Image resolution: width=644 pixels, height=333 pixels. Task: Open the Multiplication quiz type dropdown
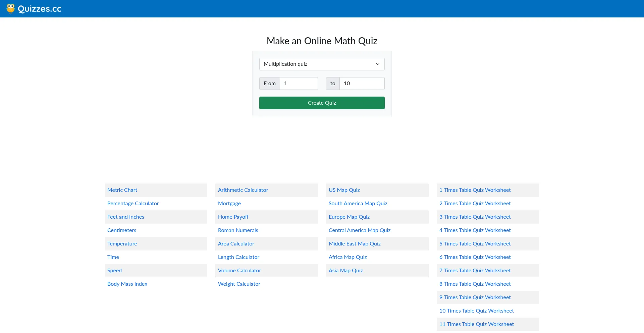pos(322,64)
